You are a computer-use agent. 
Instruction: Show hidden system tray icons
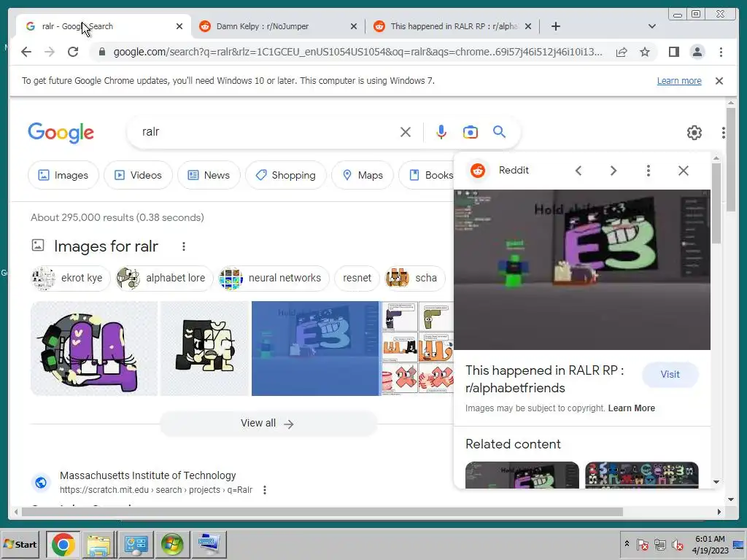(627, 544)
